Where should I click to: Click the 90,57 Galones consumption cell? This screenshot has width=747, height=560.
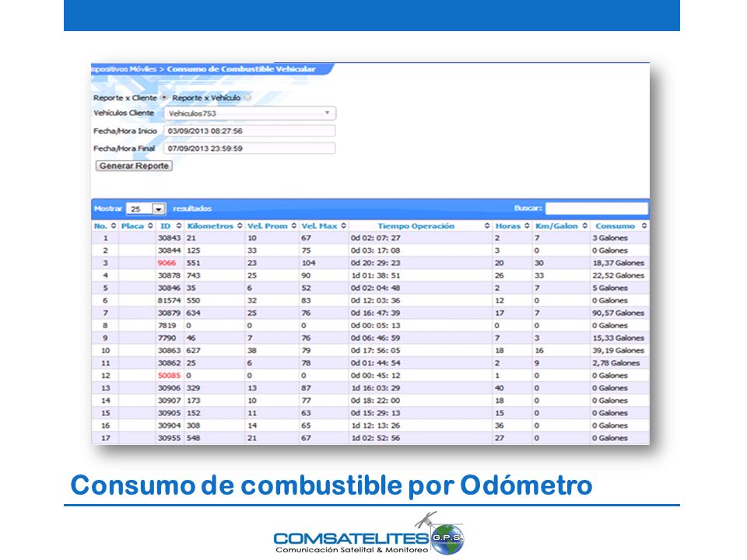(619, 313)
